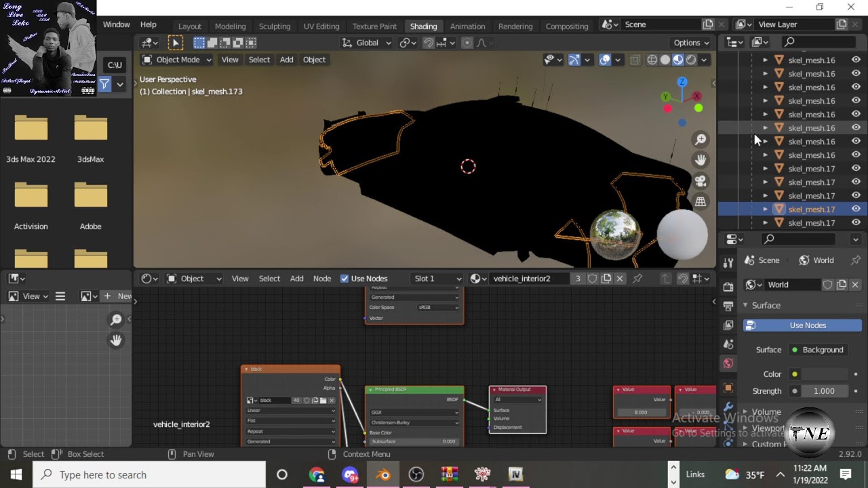Open the Object properties tab icon
868x488 pixels.
[x=728, y=388]
